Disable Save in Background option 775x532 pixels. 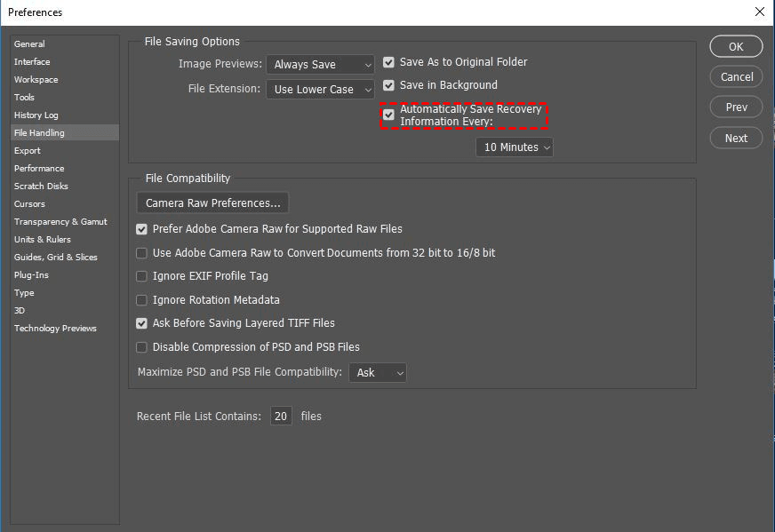point(388,85)
